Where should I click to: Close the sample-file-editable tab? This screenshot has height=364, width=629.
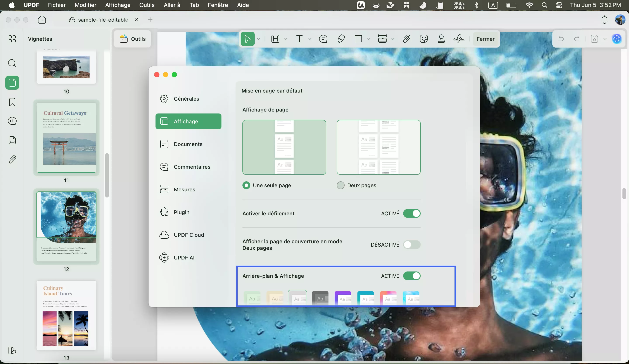click(136, 20)
